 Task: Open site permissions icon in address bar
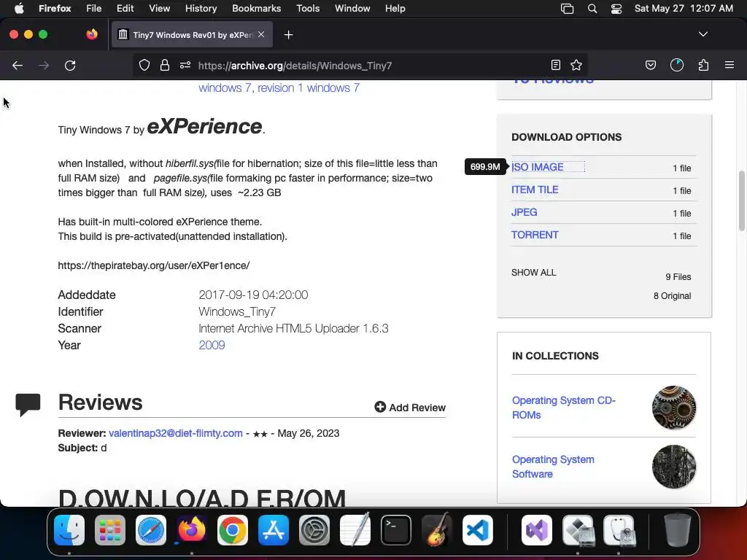[185, 65]
